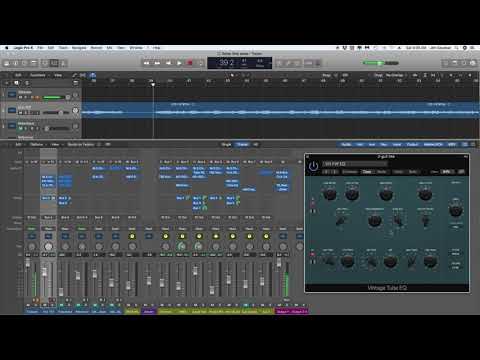This screenshot has height=360, width=480.
Task: Toggle the Audio channel filter button
Action: pyautogui.click(x=346, y=144)
